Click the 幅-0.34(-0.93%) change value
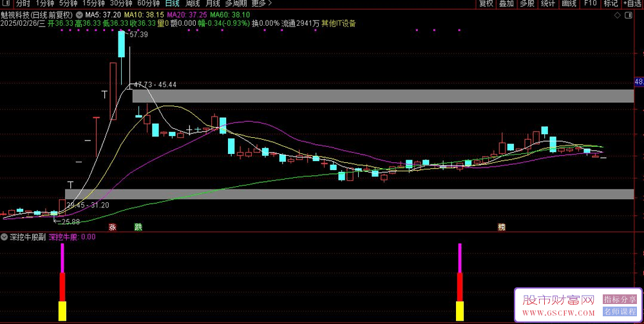 click(224, 23)
